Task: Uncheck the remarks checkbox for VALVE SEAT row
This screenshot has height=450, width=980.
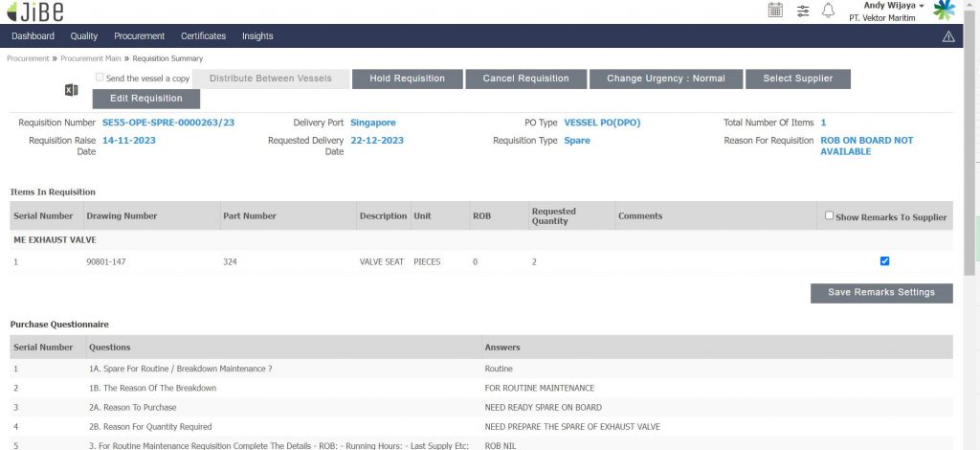Action: 884,260
